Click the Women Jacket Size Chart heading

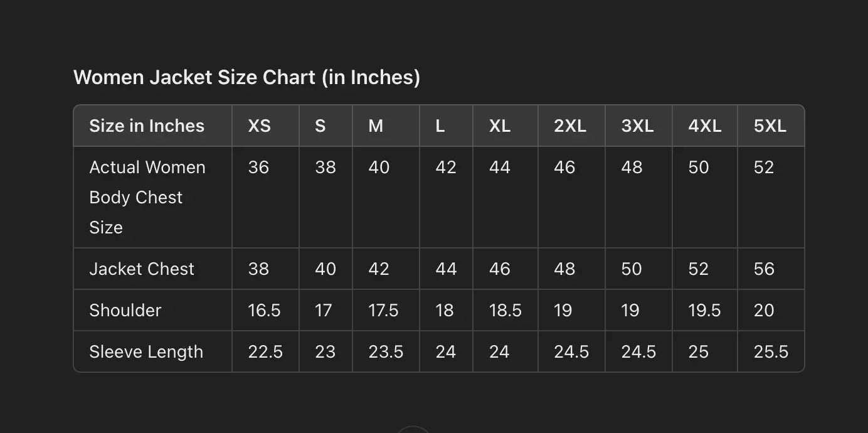pyautogui.click(x=246, y=77)
